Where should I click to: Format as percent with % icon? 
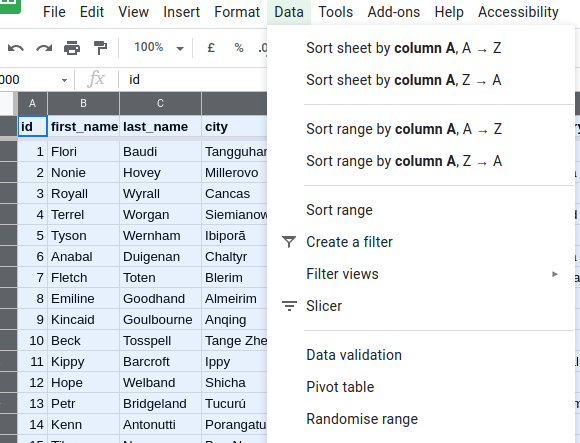pyautogui.click(x=239, y=48)
